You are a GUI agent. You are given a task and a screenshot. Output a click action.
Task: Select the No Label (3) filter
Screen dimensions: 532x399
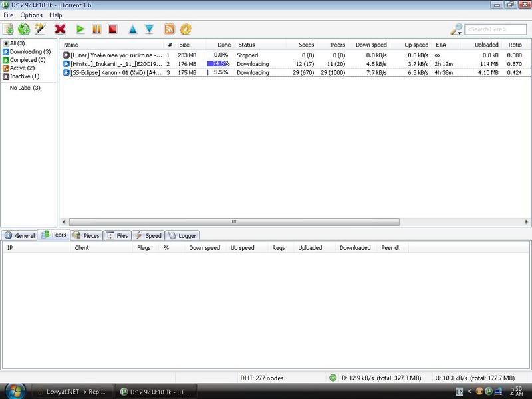coord(25,88)
